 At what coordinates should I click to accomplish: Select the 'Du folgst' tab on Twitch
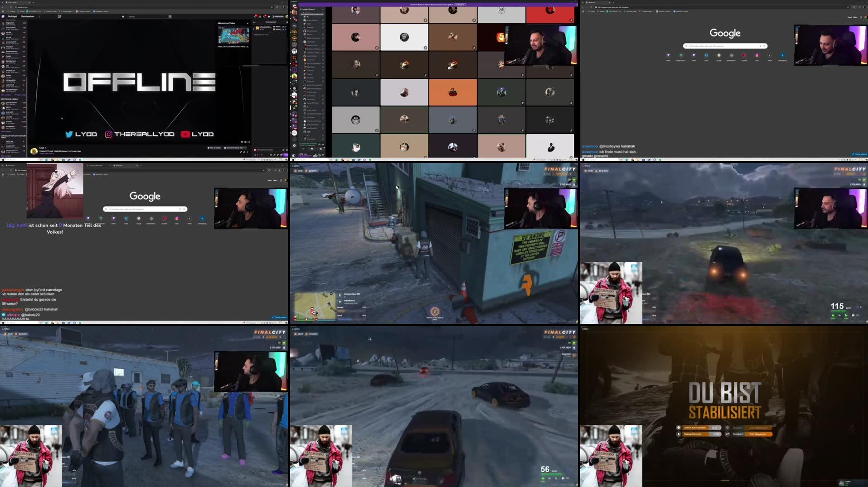pos(12,16)
